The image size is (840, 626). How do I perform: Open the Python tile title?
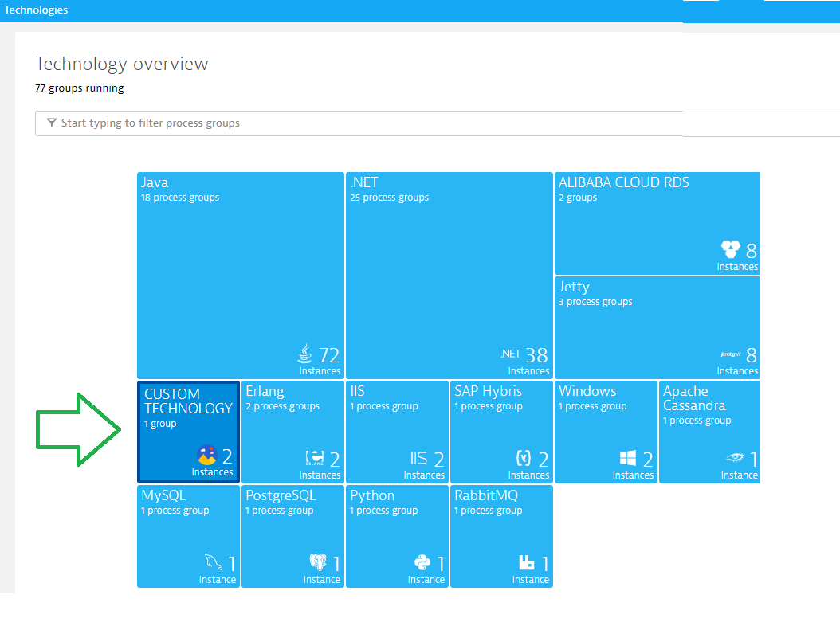click(372, 496)
